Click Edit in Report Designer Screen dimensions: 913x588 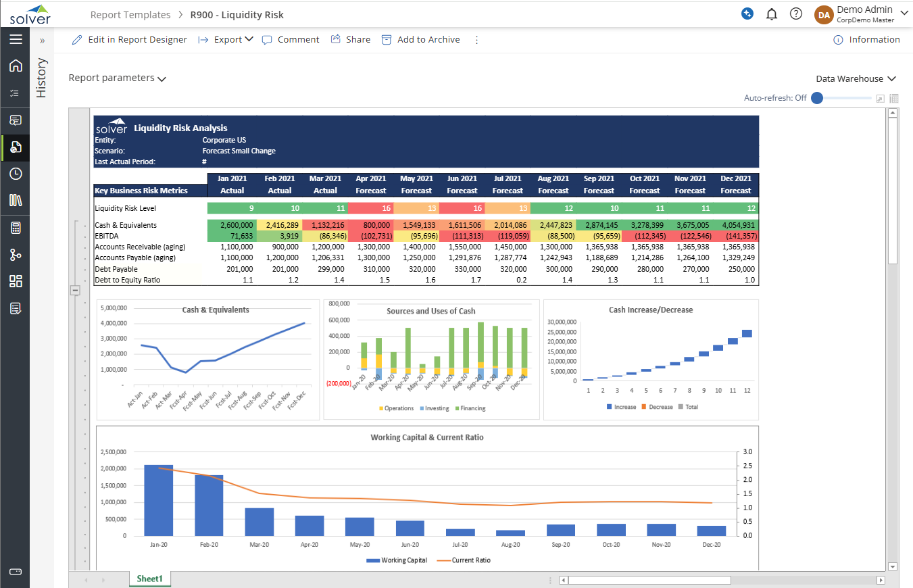[x=129, y=40]
